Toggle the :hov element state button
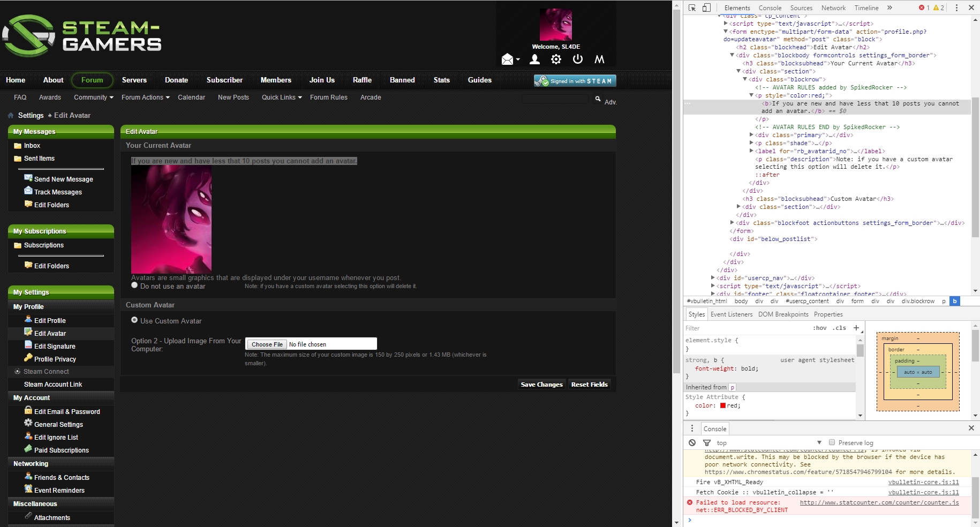Viewport: 980px width, 527px height. (x=820, y=328)
